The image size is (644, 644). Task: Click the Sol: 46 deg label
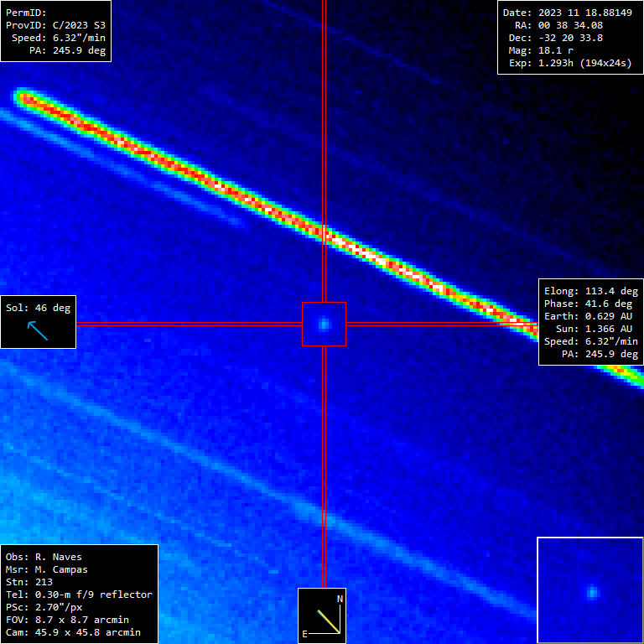[x=39, y=308]
